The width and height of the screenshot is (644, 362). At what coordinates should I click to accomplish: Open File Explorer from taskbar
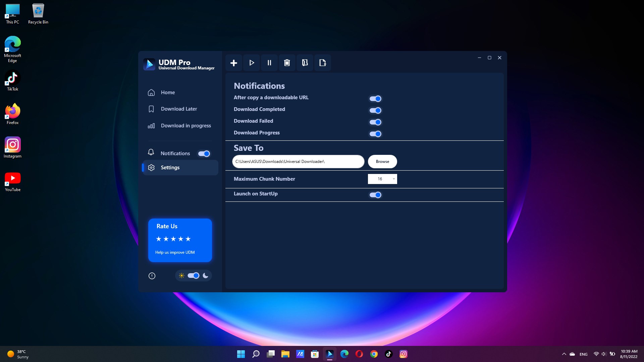285,354
